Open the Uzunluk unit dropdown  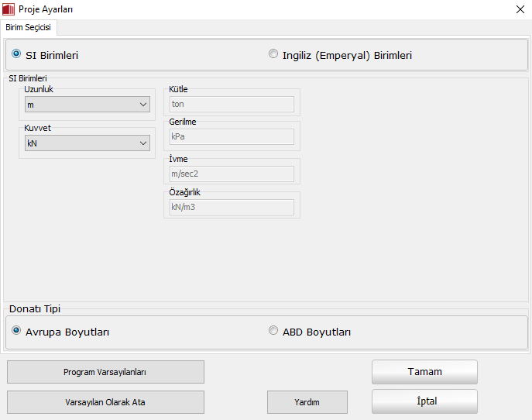(x=88, y=104)
